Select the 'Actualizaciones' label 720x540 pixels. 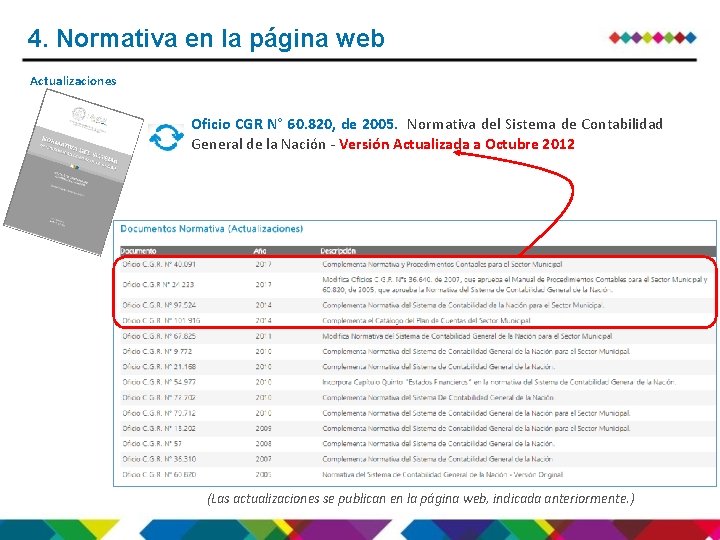(x=73, y=81)
